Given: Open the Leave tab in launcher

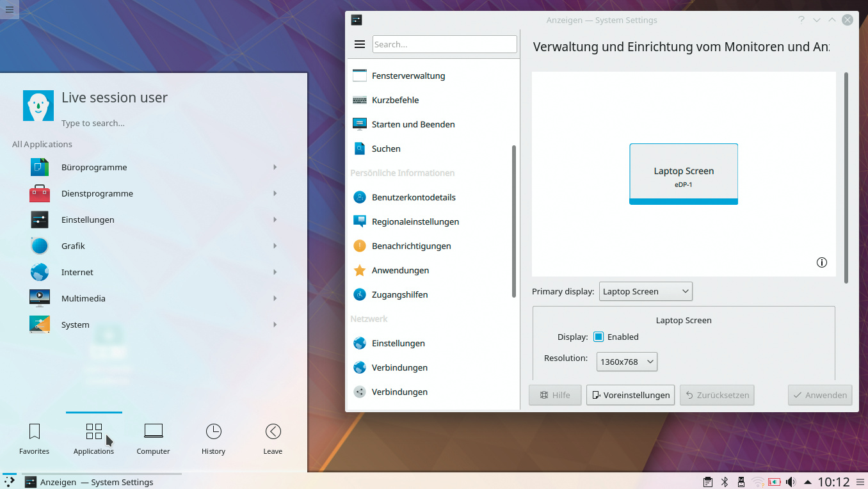Looking at the screenshot, I should tap(273, 438).
